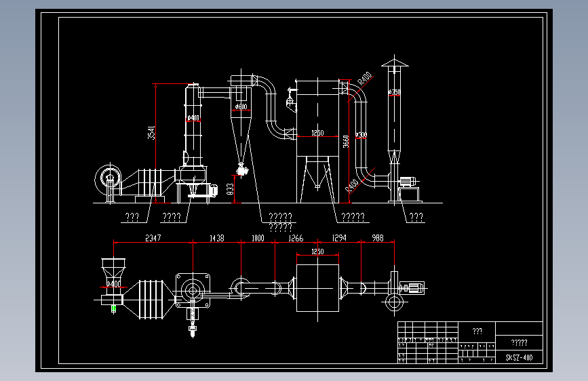Select the 1294 dimension text
588x381 pixels.
pyautogui.click(x=339, y=238)
